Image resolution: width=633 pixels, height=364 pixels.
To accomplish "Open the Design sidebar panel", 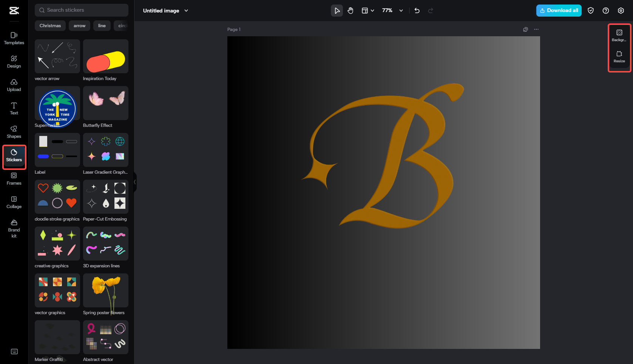I will coord(14,62).
